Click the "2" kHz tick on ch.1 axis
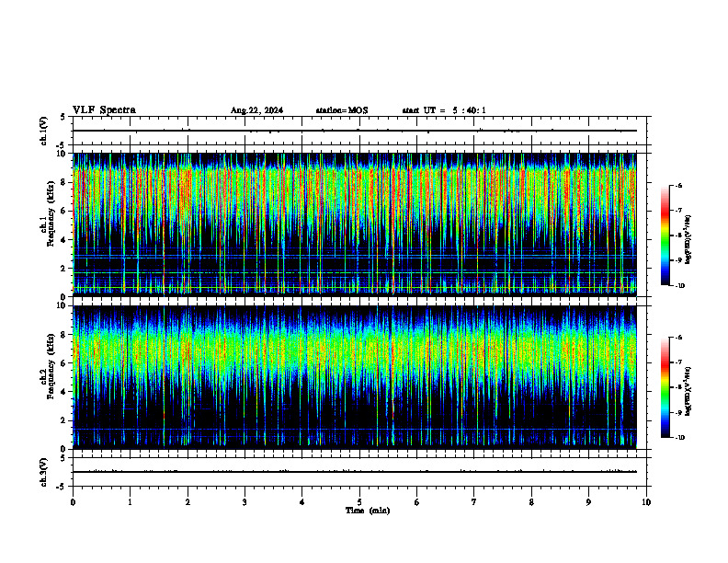 tap(64, 269)
